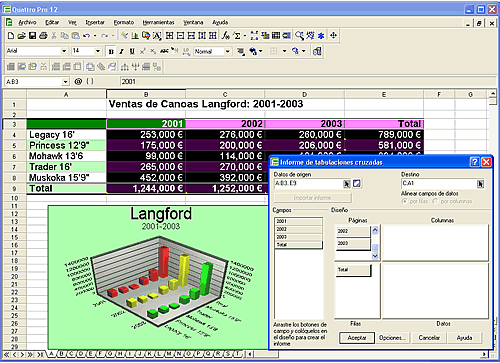Viewport: 500px width, 363px height.
Task: Apply italic formatting
Action: pos(121,51)
